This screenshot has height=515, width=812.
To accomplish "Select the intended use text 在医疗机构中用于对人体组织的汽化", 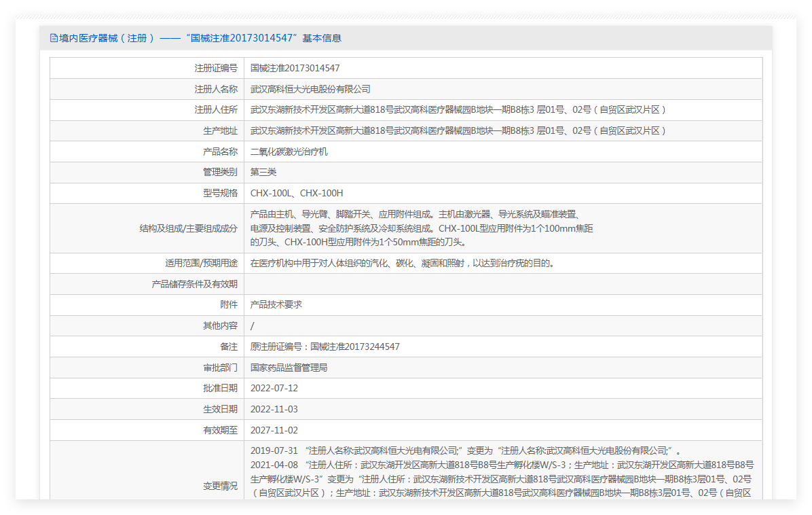I will tap(403, 263).
